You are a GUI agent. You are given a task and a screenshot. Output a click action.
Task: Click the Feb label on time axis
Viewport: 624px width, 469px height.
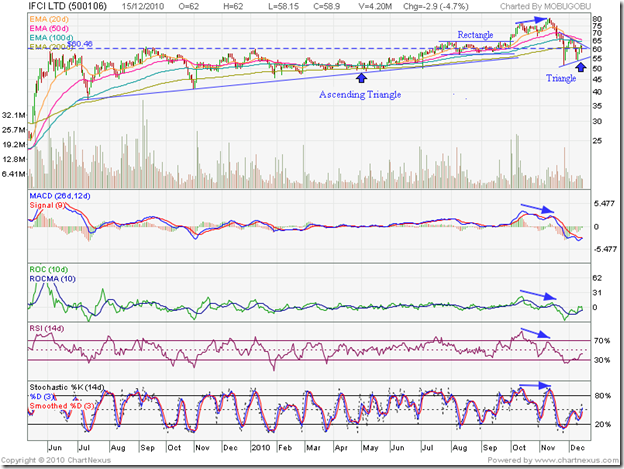coord(285,448)
